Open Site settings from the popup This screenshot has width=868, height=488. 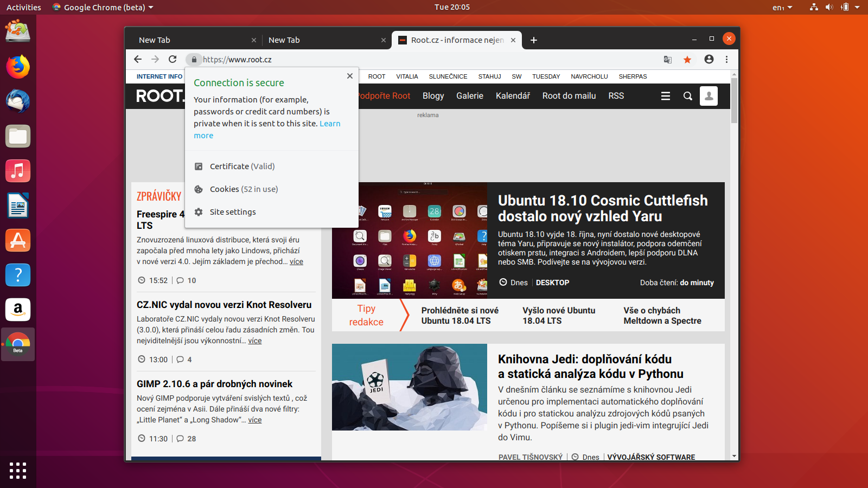coord(233,211)
